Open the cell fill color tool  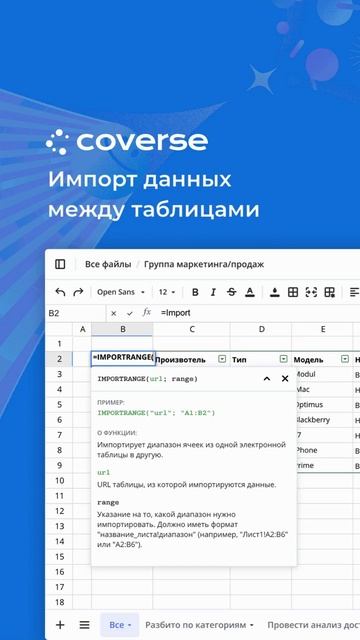[275, 292]
